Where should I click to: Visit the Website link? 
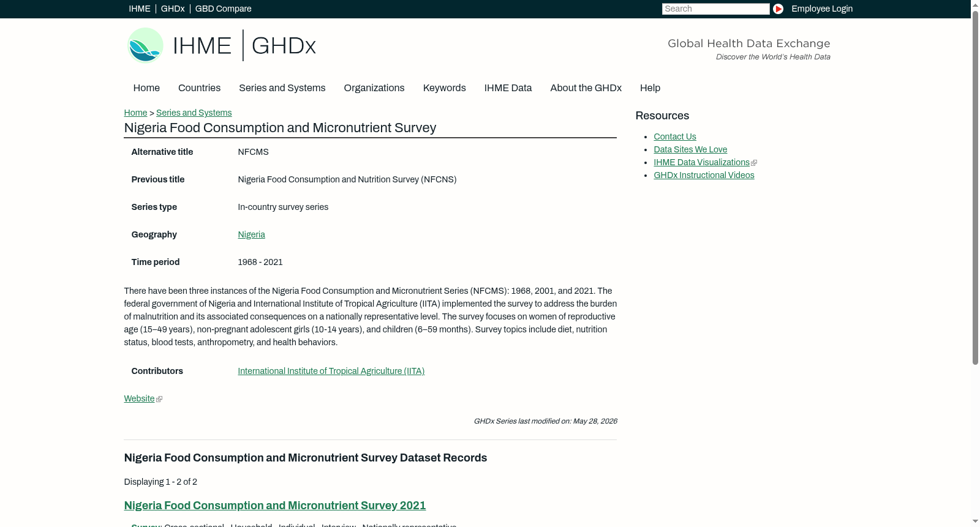pos(139,398)
